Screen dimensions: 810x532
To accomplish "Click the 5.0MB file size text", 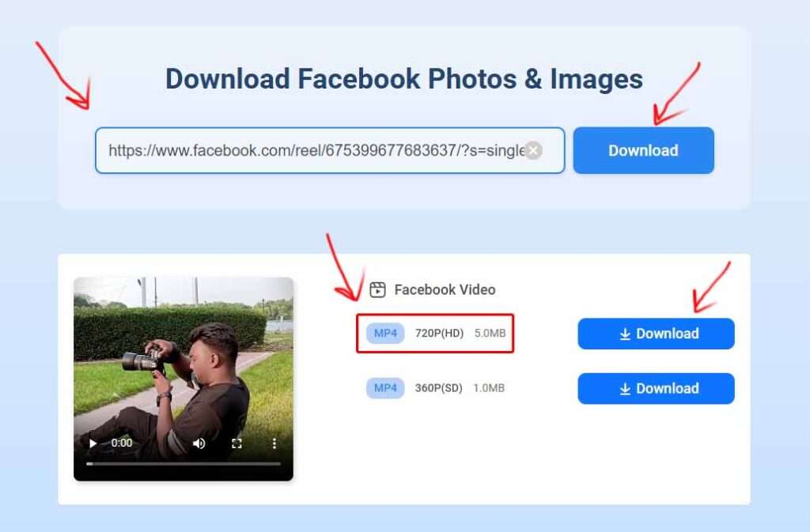I will click(490, 334).
